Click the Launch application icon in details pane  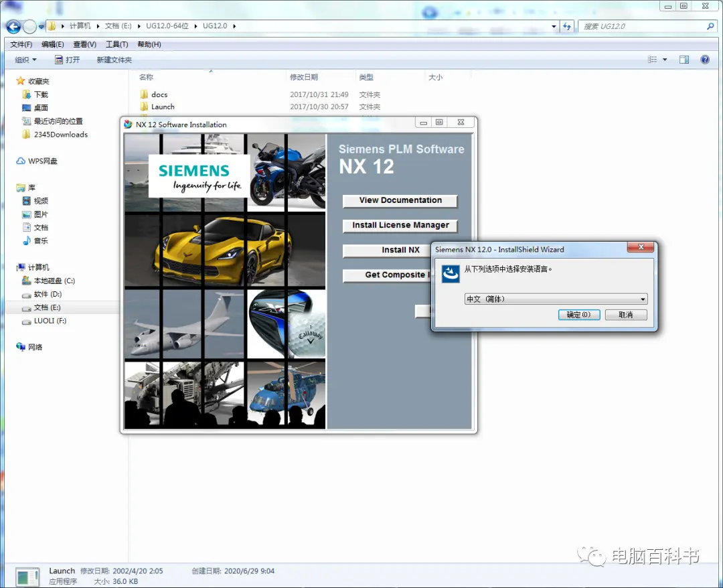27,575
